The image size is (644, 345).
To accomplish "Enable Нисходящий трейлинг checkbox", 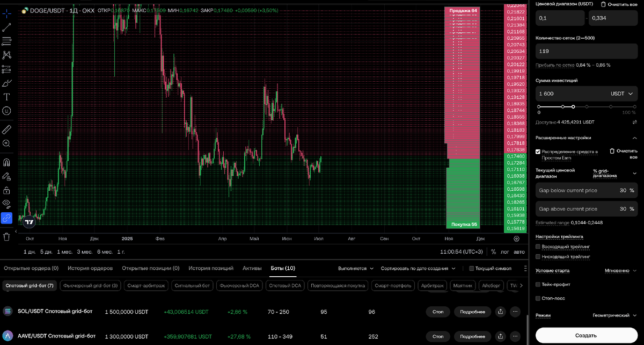I will 538,257.
